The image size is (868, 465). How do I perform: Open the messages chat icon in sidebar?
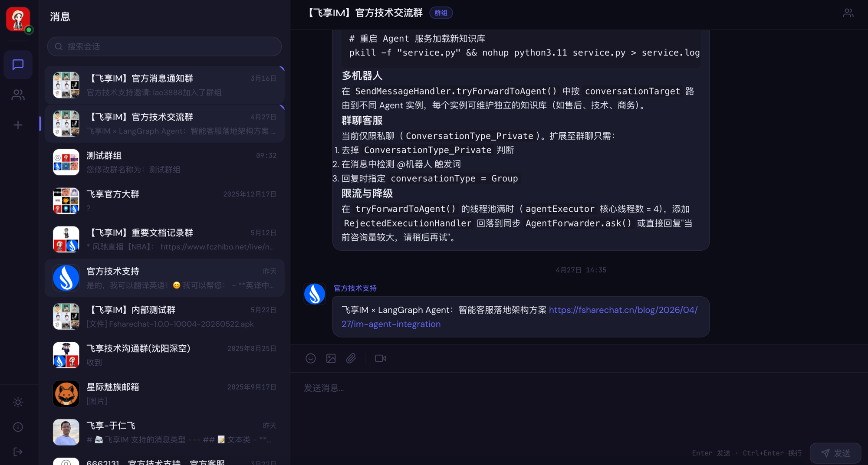18,65
